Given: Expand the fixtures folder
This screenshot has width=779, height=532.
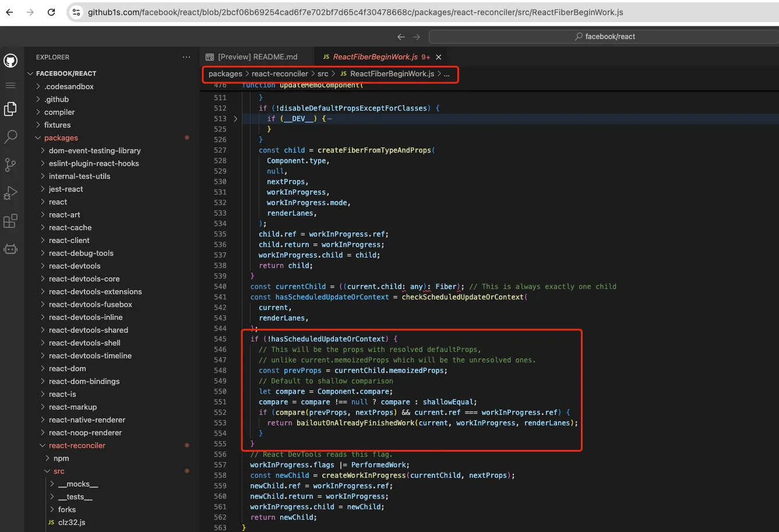Looking at the screenshot, I should 112,125.
